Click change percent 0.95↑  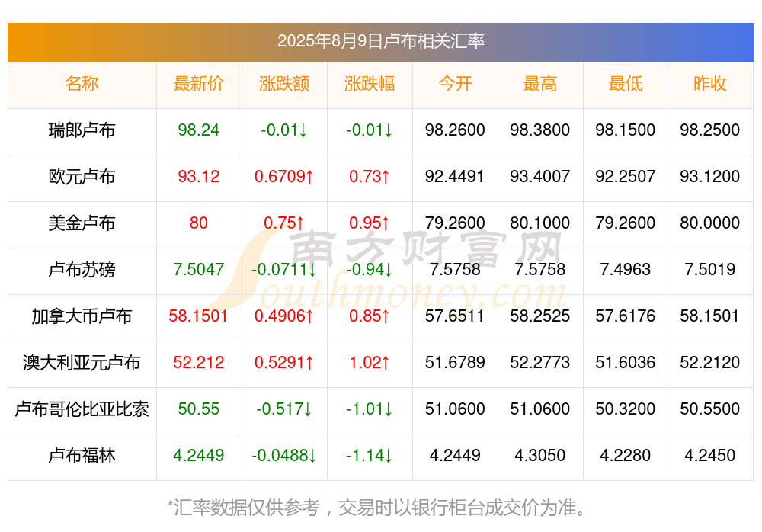(370, 223)
